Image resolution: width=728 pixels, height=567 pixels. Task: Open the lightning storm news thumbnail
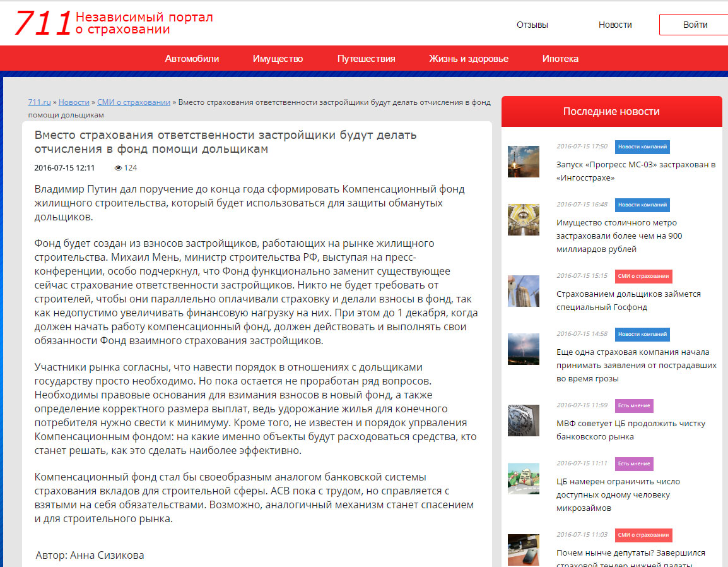point(523,349)
